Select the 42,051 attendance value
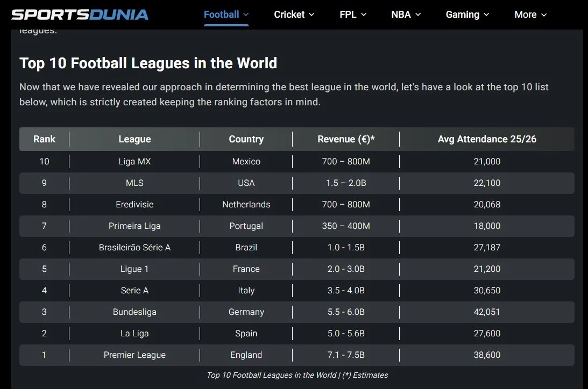 487,312
